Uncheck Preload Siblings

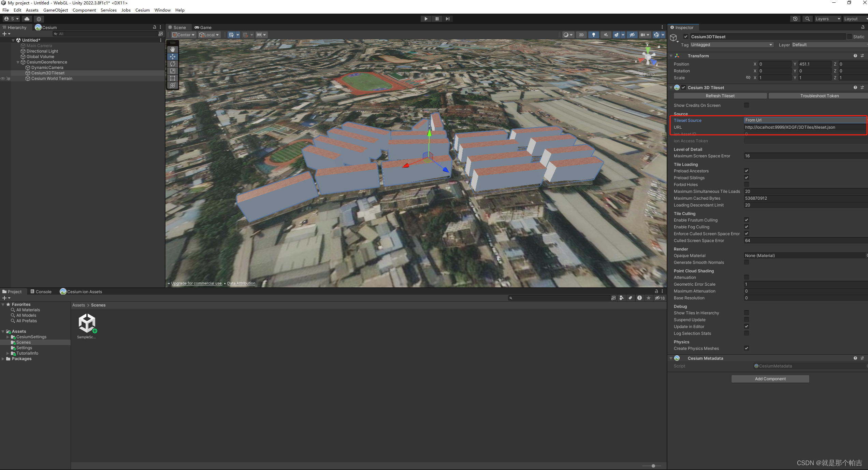[747, 177]
